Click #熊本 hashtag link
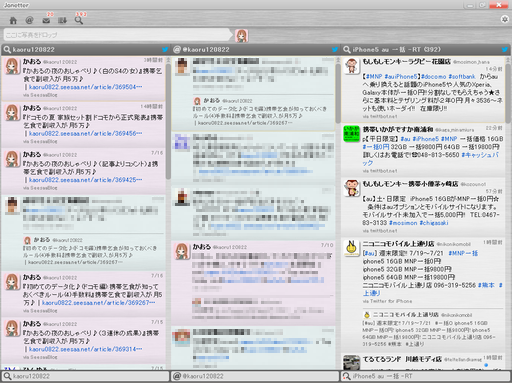 click(x=486, y=285)
